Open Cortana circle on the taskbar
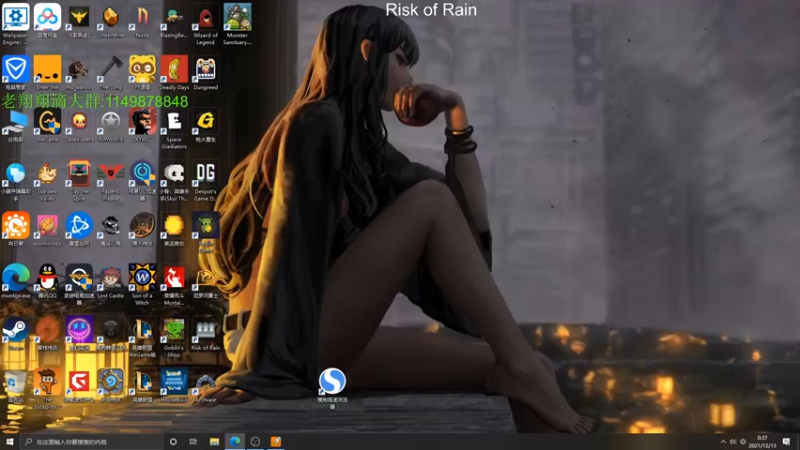The image size is (800, 450). 173,441
